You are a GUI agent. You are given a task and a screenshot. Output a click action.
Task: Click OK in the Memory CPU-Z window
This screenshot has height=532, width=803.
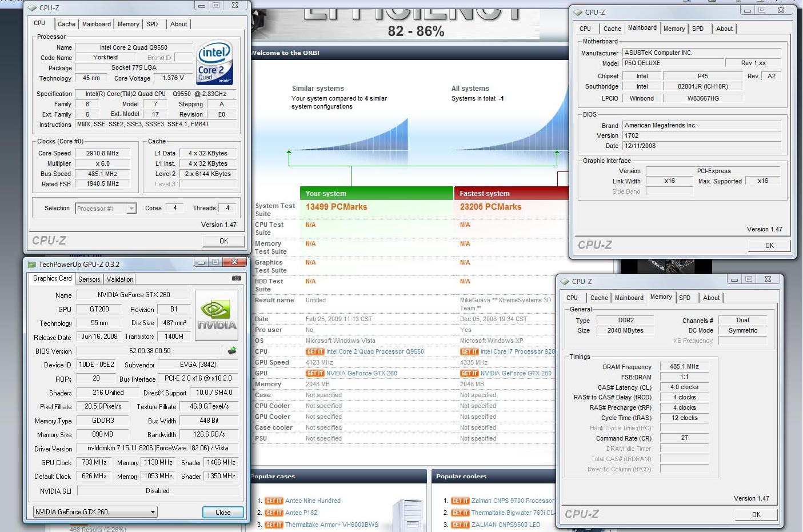point(756,515)
